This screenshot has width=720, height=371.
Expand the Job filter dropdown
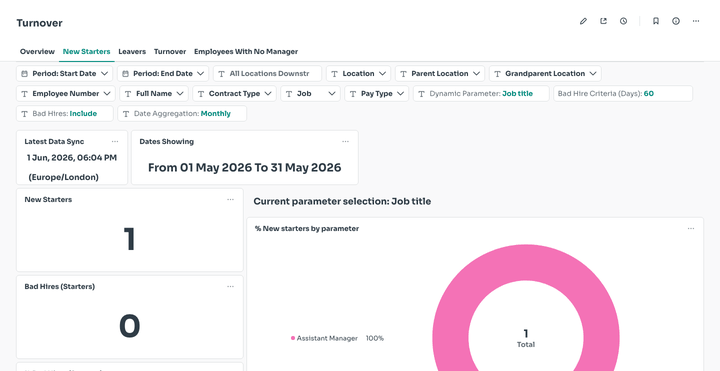pos(310,94)
